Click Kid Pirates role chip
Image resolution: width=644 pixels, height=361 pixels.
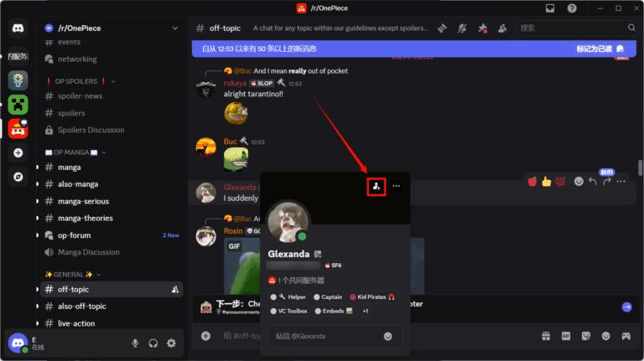click(x=373, y=297)
